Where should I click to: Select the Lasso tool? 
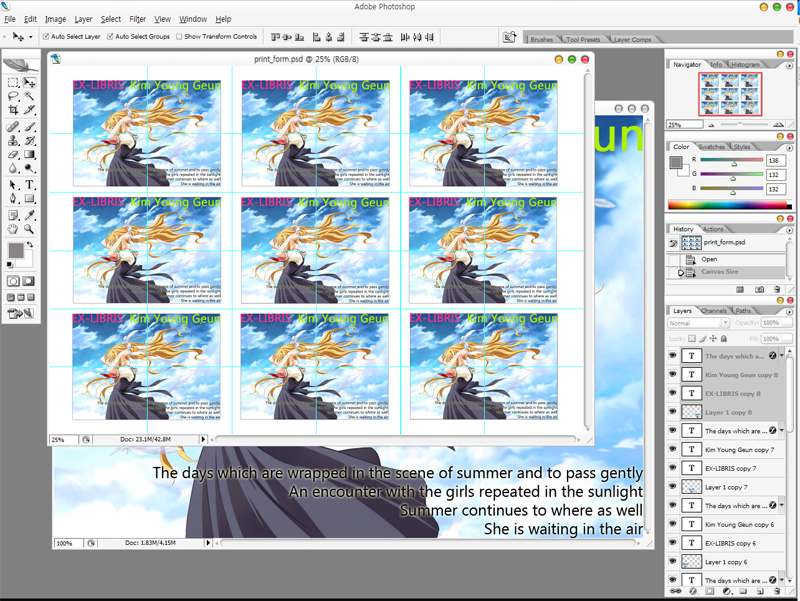pyautogui.click(x=13, y=96)
